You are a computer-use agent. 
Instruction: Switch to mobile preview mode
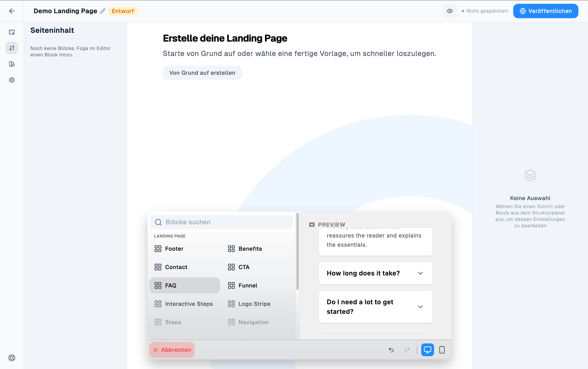tap(442, 350)
